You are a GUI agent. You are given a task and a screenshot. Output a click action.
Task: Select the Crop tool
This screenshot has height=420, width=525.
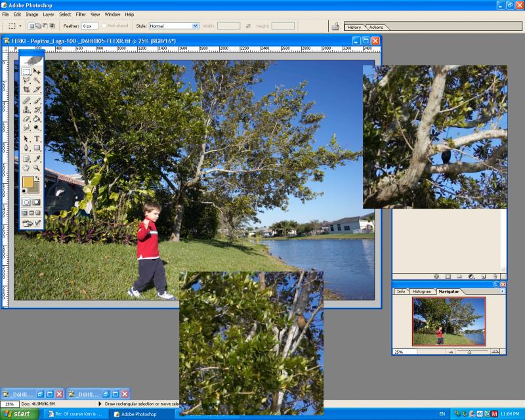pyautogui.click(x=26, y=89)
